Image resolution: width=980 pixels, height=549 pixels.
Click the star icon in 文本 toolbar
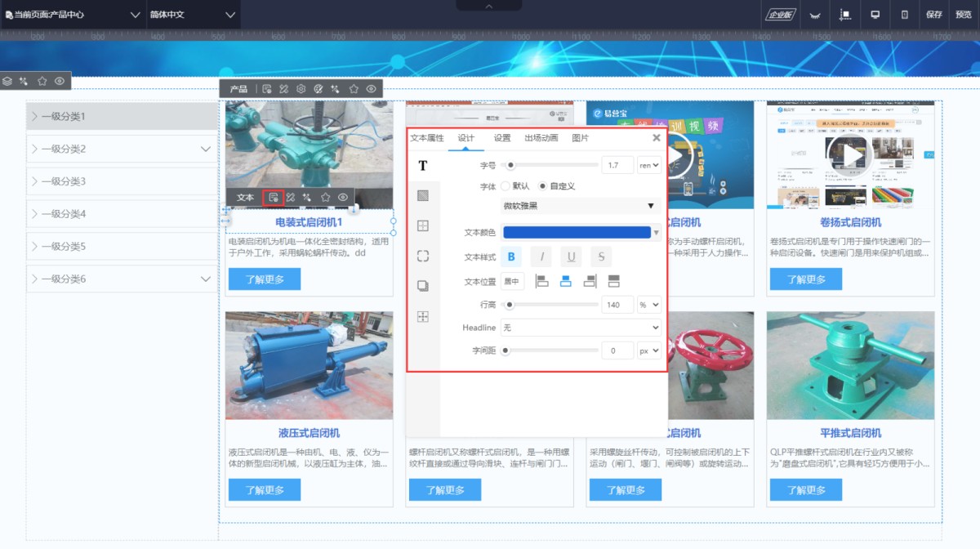pos(325,197)
